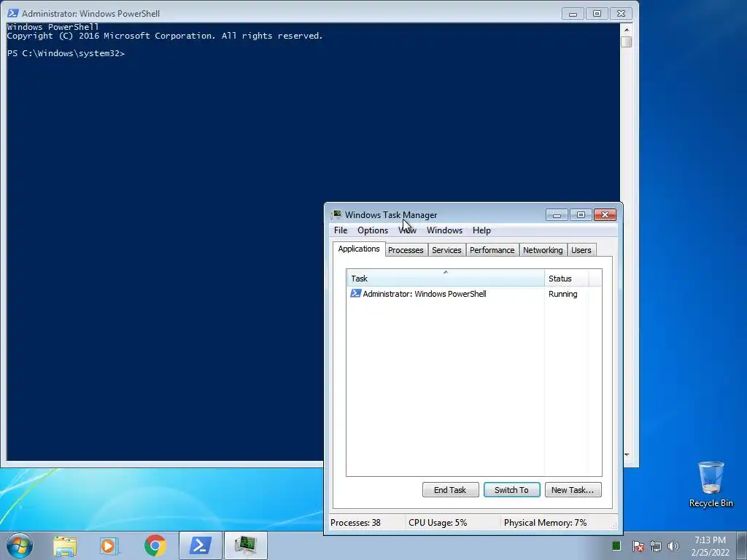Switch to the Performance tab
The width and height of the screenshot is (747, 560).
[492, 250]
